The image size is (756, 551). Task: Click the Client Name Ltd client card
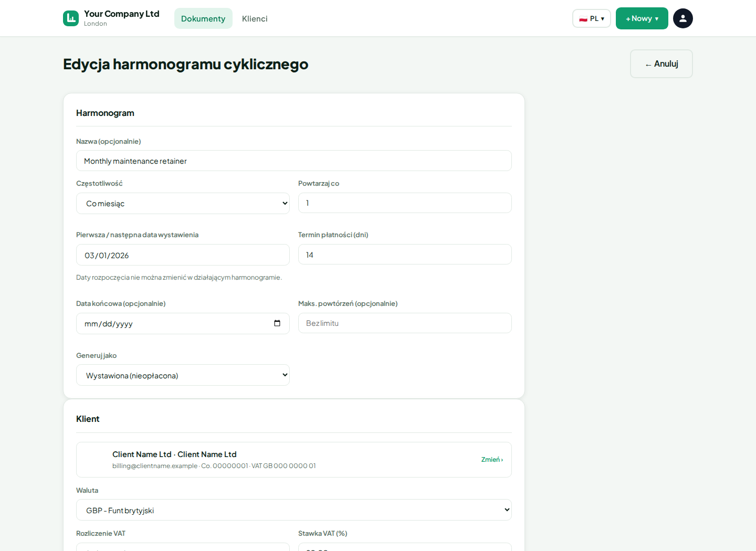[294, 460]
